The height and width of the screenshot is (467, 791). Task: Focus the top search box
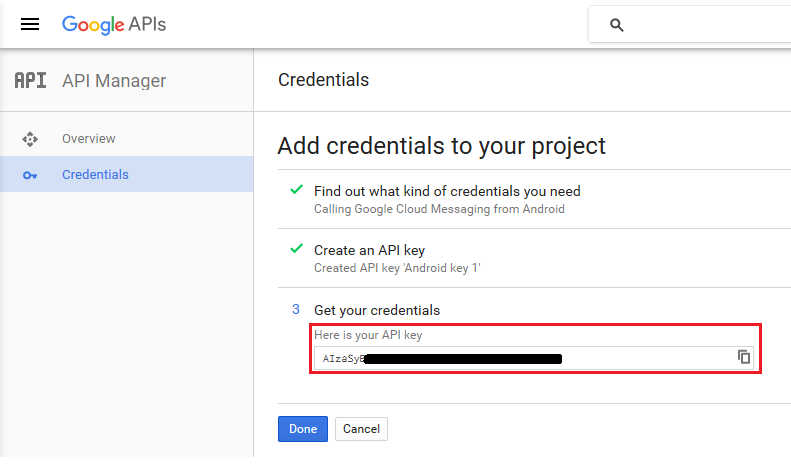pyautogui.click(x=690, y=24)
